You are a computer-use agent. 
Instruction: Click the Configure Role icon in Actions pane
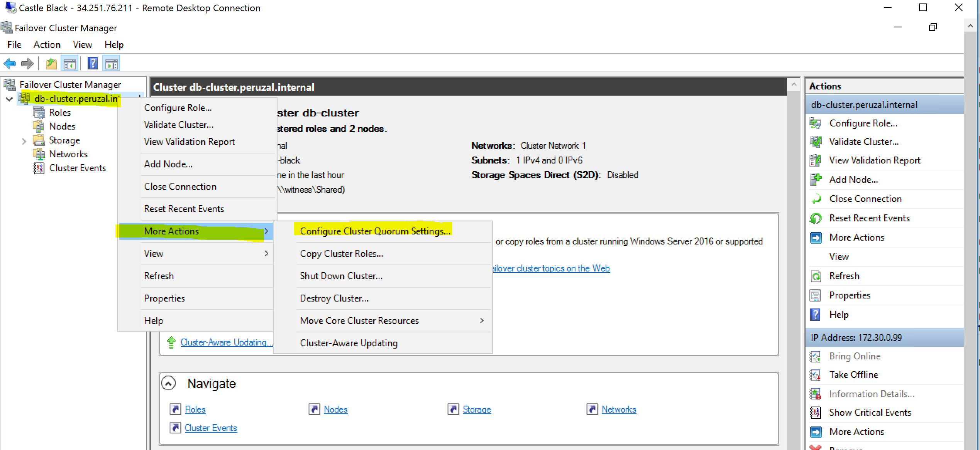tap(816, 123)
